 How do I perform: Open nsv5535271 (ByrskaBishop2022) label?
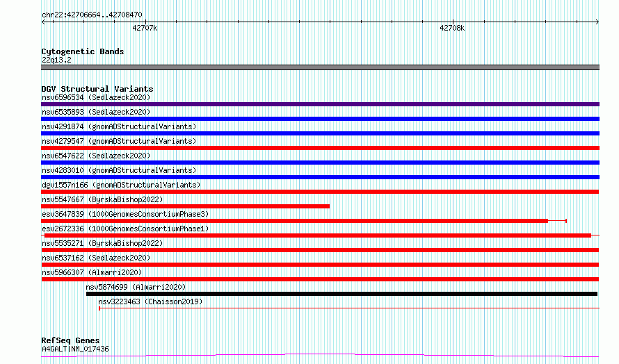click(x=102, y=243)
